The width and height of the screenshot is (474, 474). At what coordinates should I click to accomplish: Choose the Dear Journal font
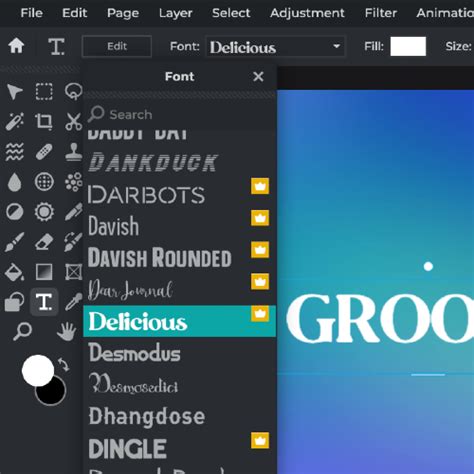pos(179,289)
